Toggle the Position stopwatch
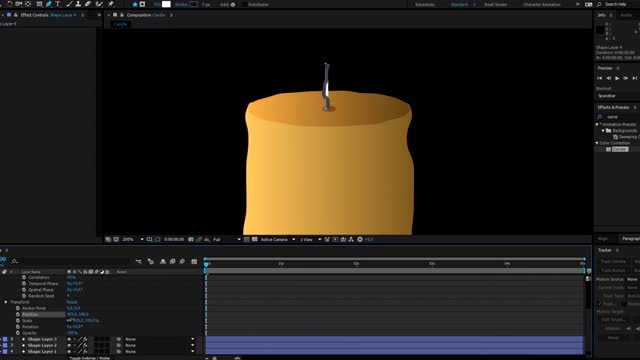640x360 pixels. 18,315
